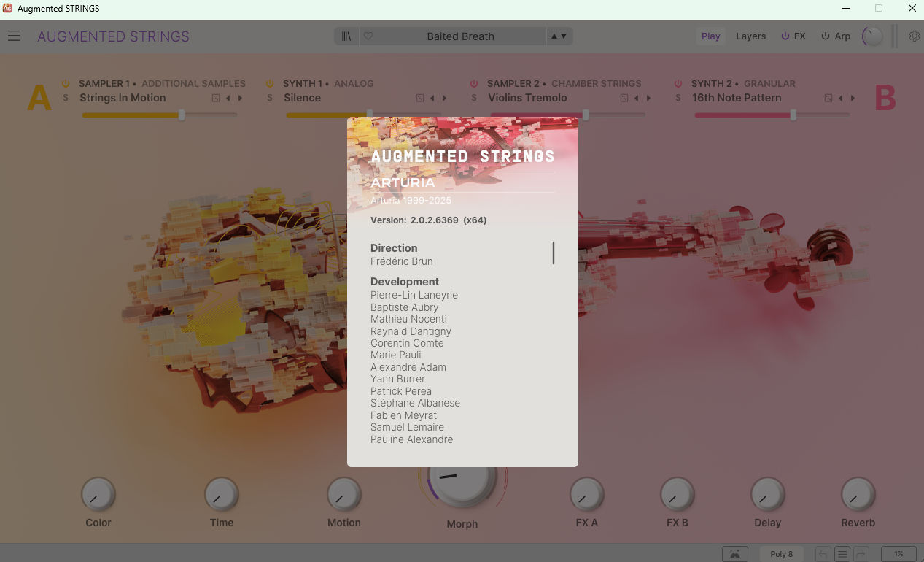This screenshot has width=924, height=562.
Task: Open Silence synth engine selector
Action: 302,98
